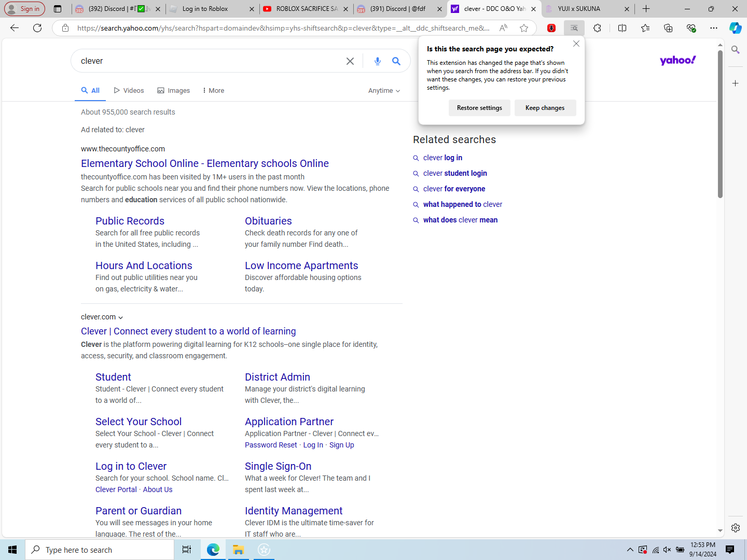Click the muted volume tray icon
This screenshot has height=560, width=747.
(x=667, y=550)
